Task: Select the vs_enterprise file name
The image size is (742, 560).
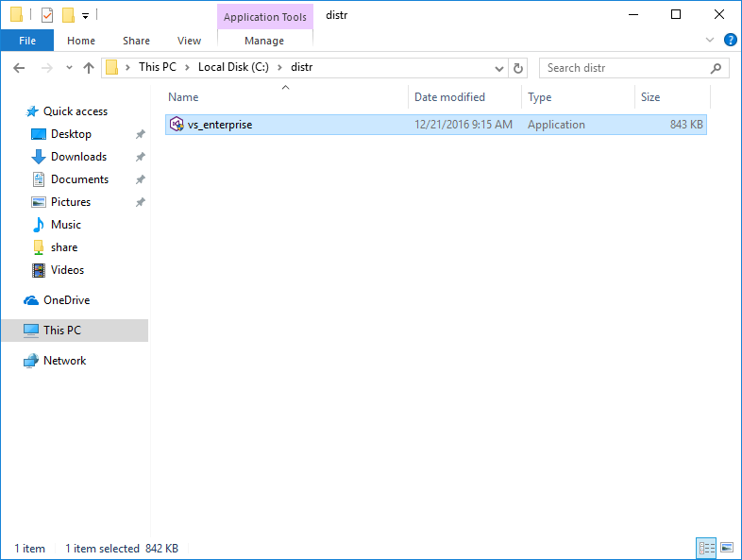Action: (220, 125)
